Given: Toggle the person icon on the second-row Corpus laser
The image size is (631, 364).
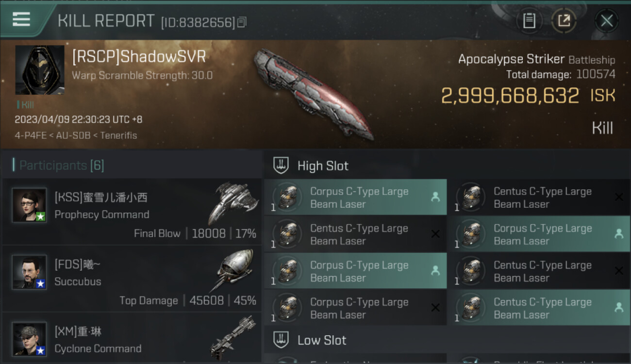Looking at the screenshot, I should (x=618, y=234).
